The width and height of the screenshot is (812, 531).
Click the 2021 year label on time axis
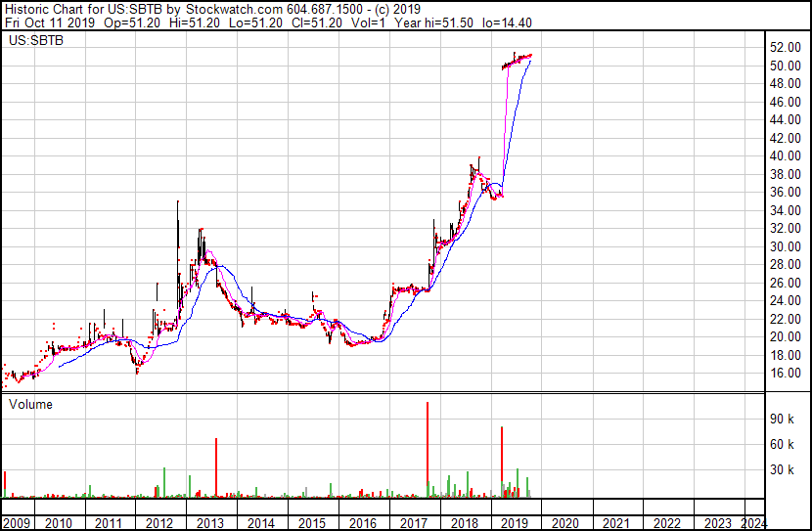click(616, 523)
